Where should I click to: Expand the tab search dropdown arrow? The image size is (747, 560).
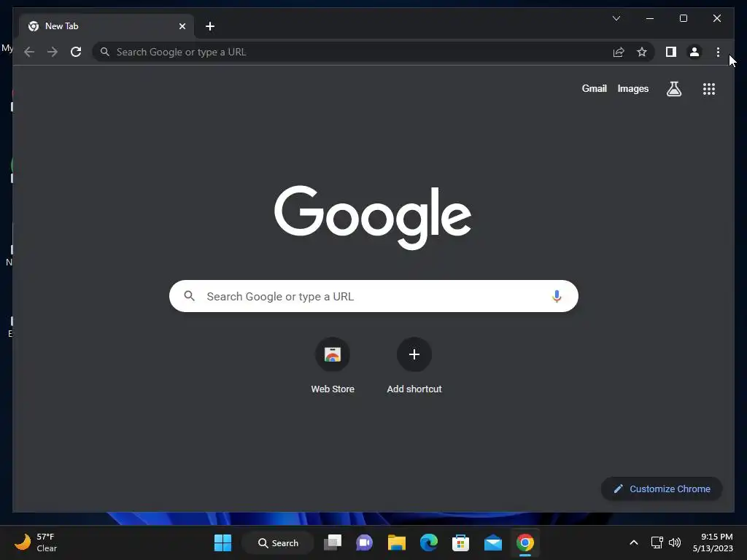(x=616, y=18)
